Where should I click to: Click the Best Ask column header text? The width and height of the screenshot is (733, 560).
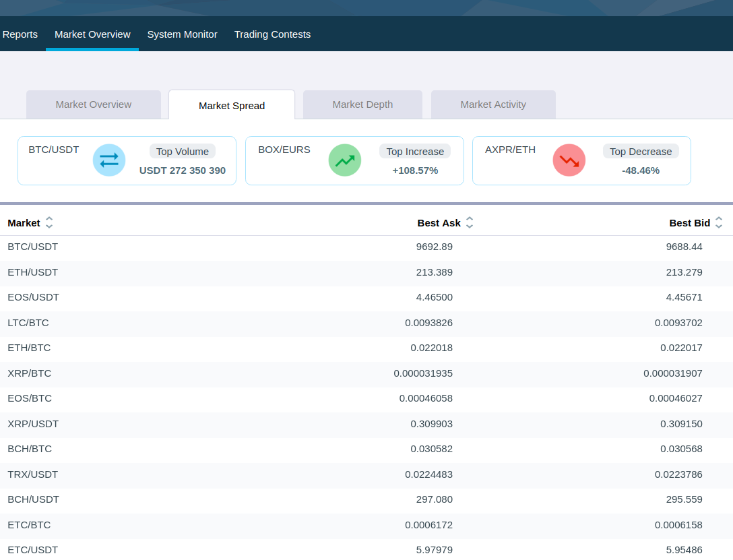click(x=439, y=223)
